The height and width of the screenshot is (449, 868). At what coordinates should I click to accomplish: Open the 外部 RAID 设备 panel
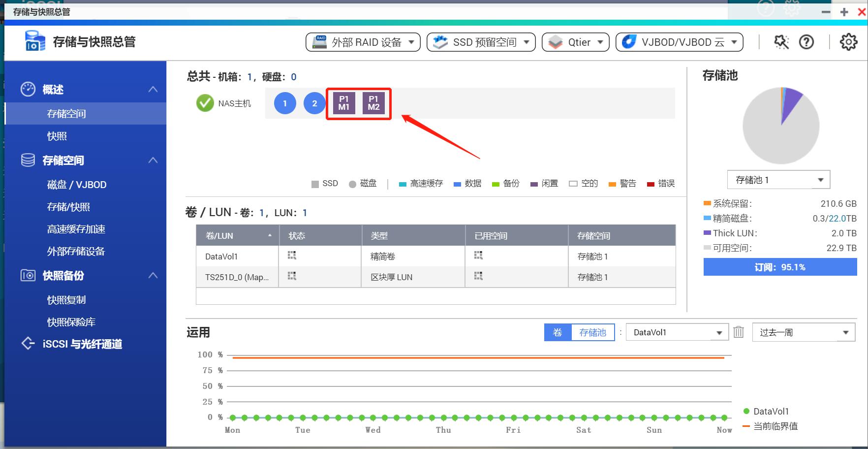[x=362, y=42]
